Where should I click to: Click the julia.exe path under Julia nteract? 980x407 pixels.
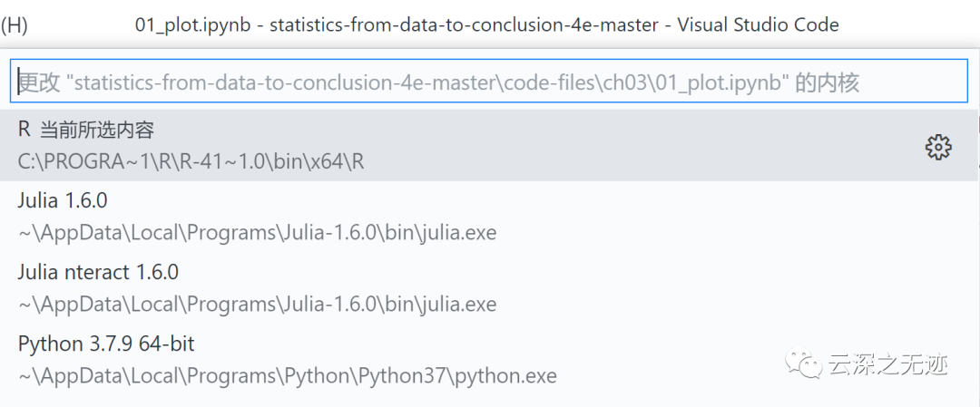[x=257, y=304]
